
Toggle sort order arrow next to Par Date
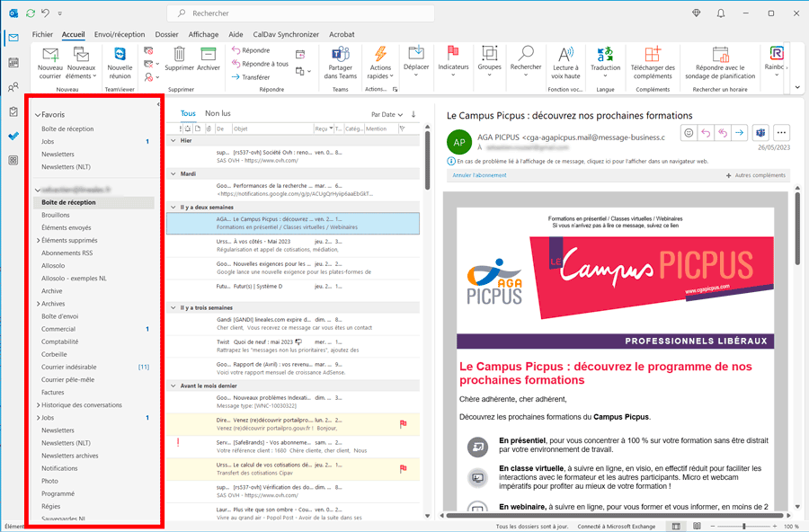[x=413, y=114]
